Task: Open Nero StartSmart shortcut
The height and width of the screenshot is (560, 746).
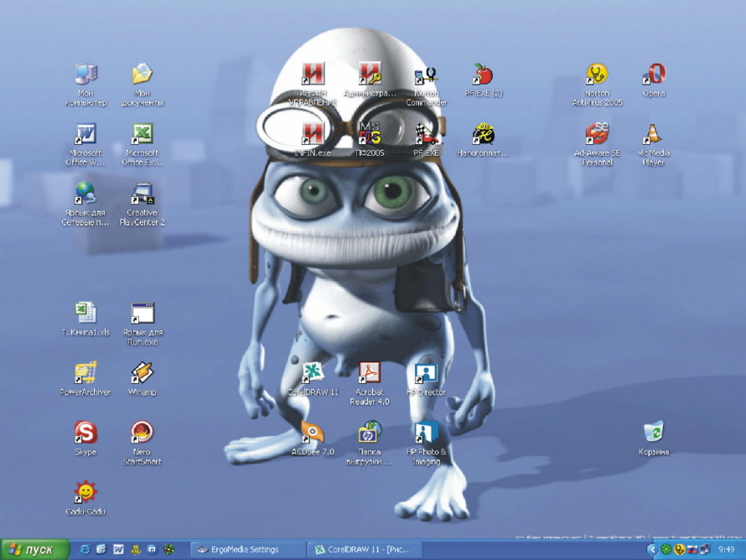Action: pyautogui.click(x=142, y=433)
